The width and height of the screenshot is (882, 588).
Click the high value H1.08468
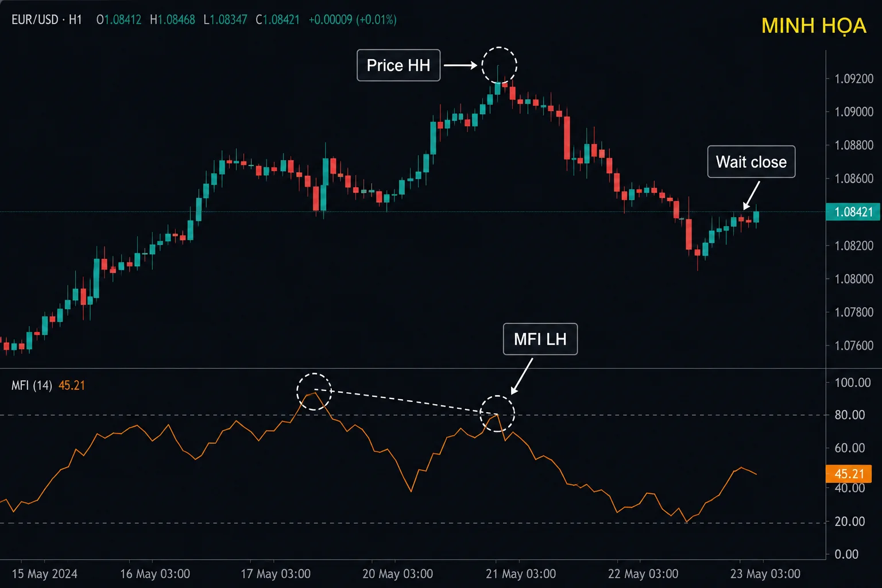click(x=172, y=20)
